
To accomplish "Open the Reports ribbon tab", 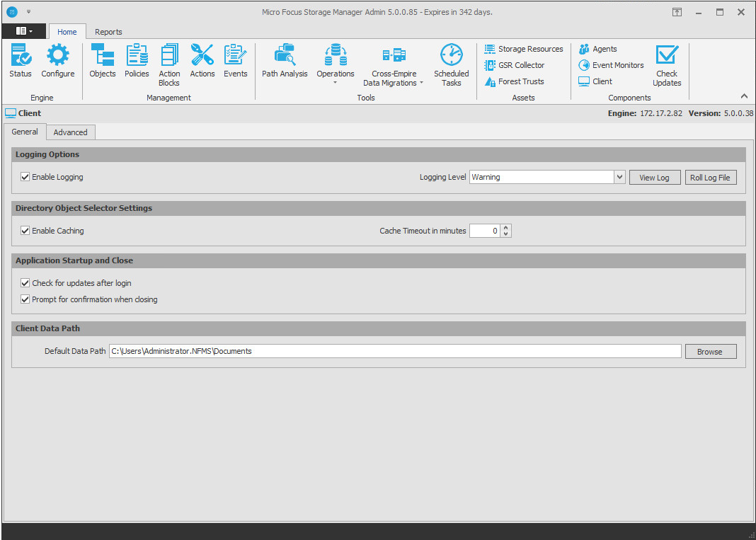I will point(108,32).
